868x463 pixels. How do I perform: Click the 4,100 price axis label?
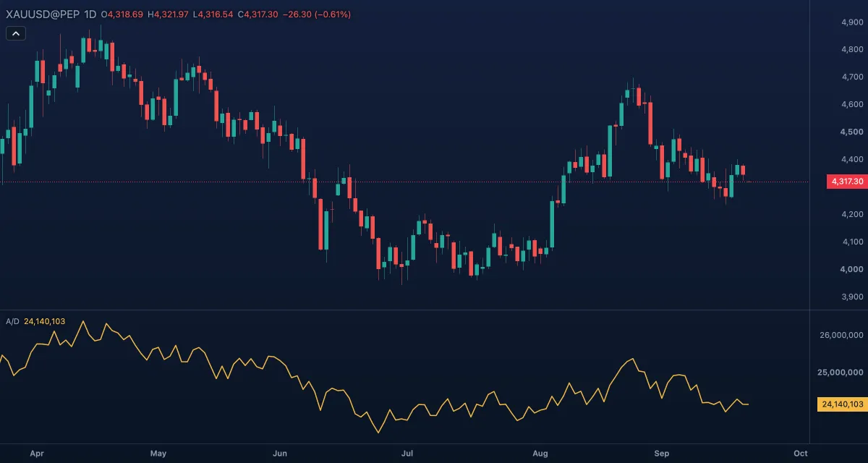pyautogui.click(x=852, y=242)
